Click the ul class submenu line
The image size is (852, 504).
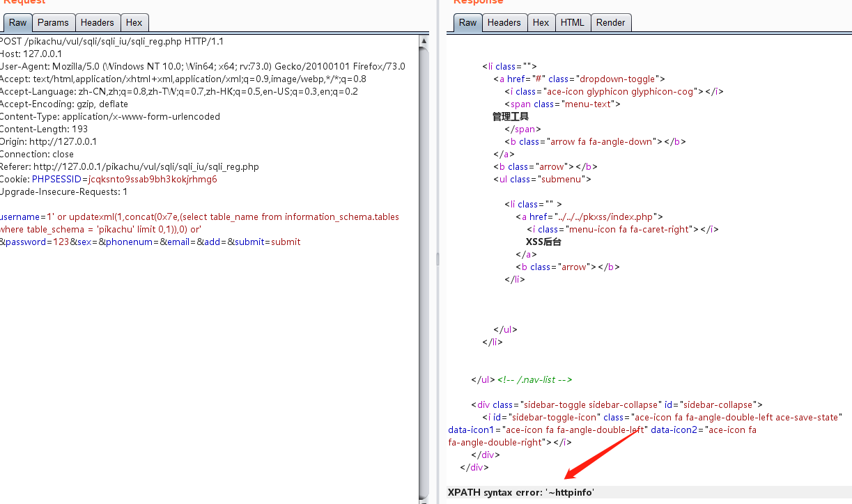click(542, 179)
